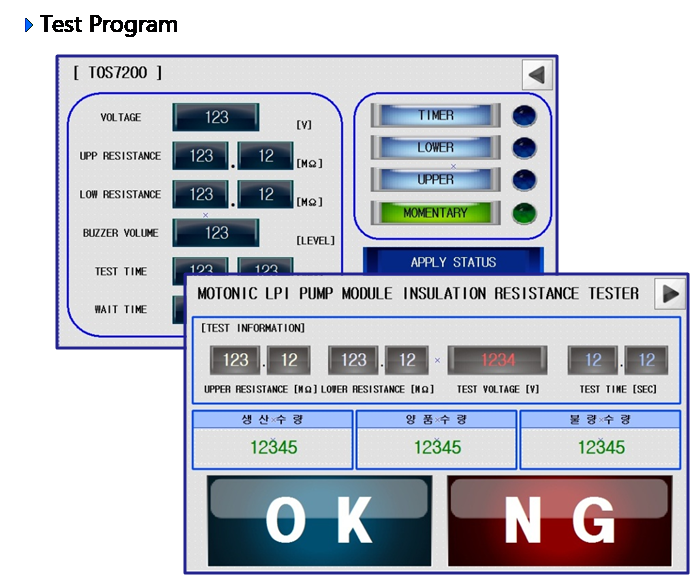This screenshot has height=575, width=690.
Task: Click the BUZZER VOLUME label
Action: coord(121,233)
